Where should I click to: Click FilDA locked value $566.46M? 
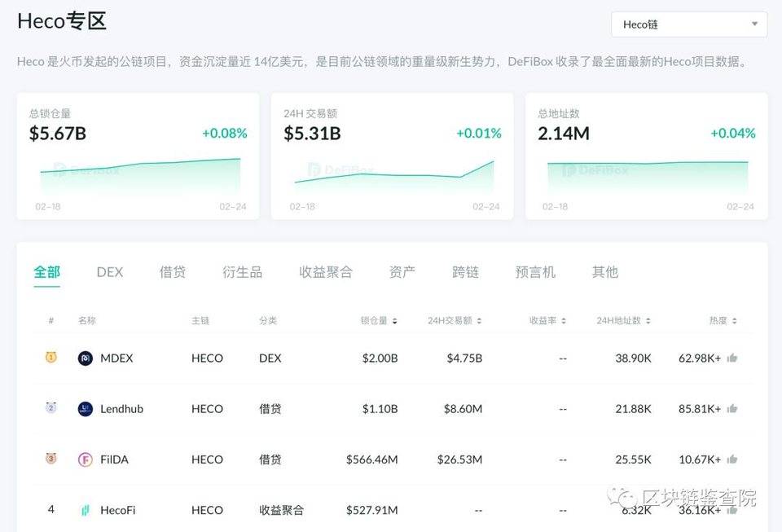372,459
